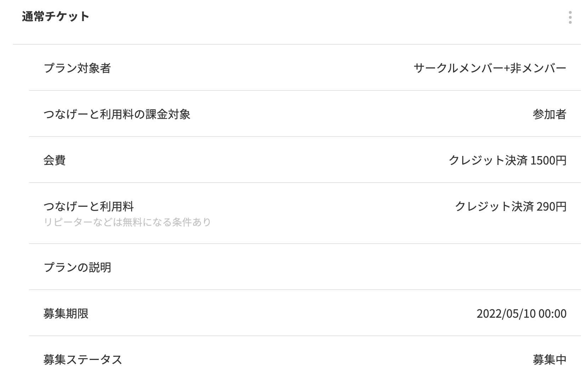Select the つなげーと利用料の課金対象 label
Screen dimensions: 588x378
pos(117,114)
